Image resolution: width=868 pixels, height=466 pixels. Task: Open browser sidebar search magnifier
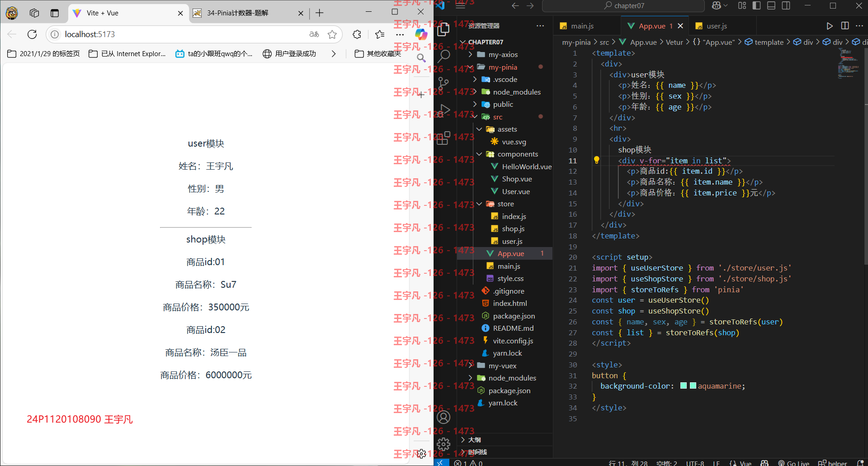click(421, 58)
